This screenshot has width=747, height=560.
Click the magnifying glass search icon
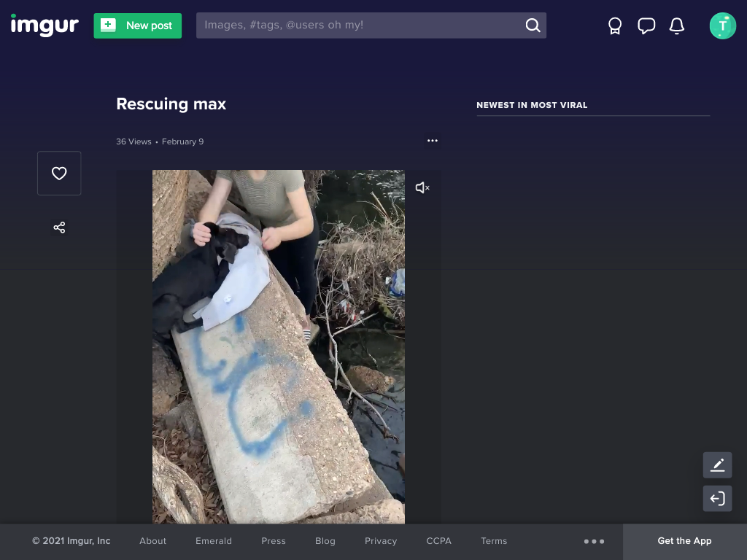point(533,26)
